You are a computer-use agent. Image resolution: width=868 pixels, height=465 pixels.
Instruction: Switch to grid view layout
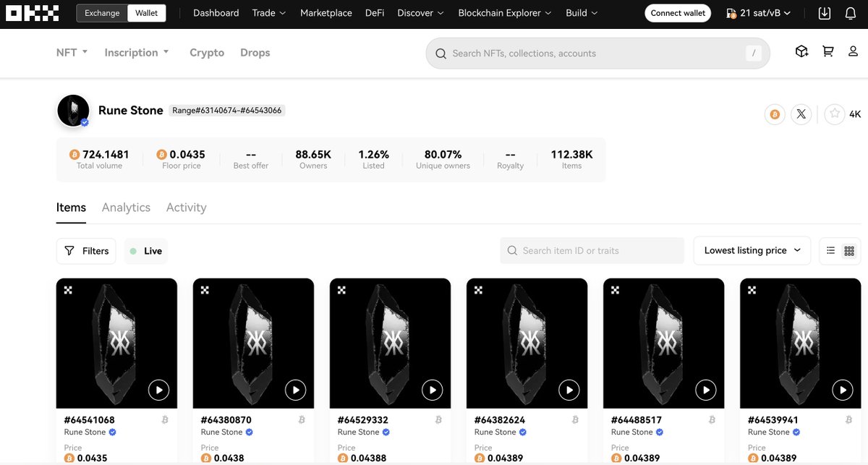pyautogui.click(x=849, y=250)
